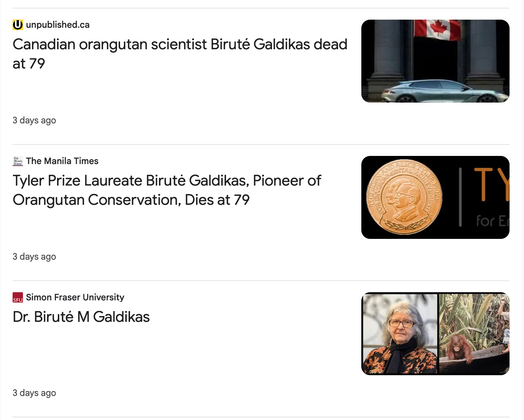Click the orange 'TY' text in the thumbnail
Viewport: 524px width, 420px height.
click(x=491, y=184)
